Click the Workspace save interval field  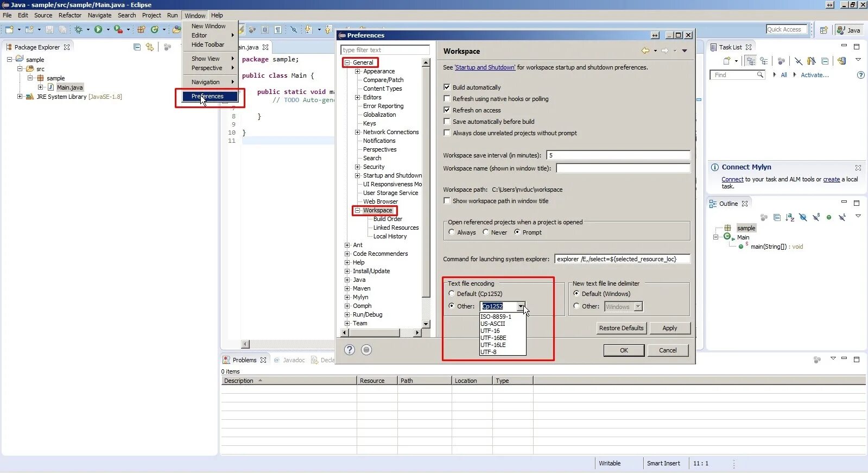(x=618, y=155)
